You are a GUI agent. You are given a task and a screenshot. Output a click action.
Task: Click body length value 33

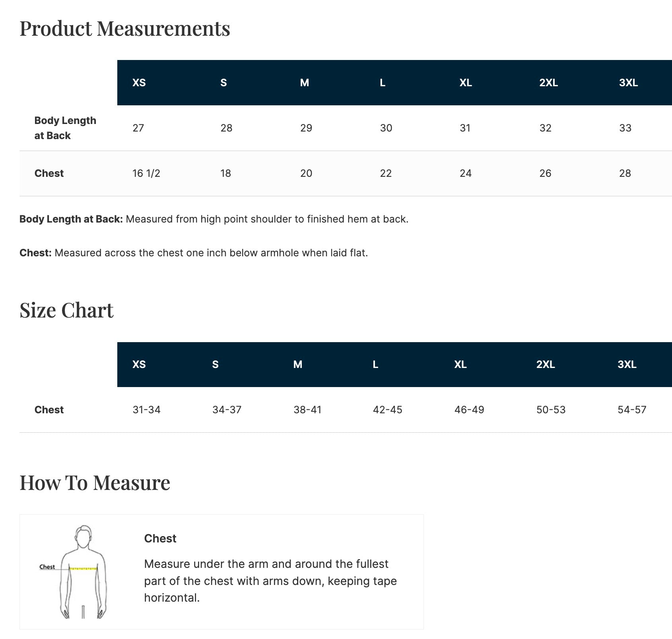[625, 128]
